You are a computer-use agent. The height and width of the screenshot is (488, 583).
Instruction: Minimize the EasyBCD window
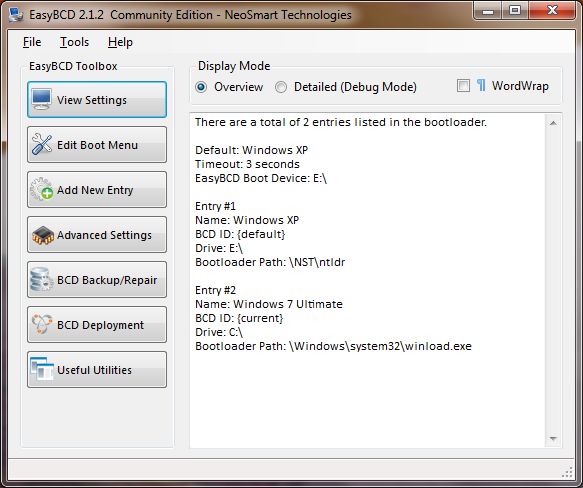488,10
